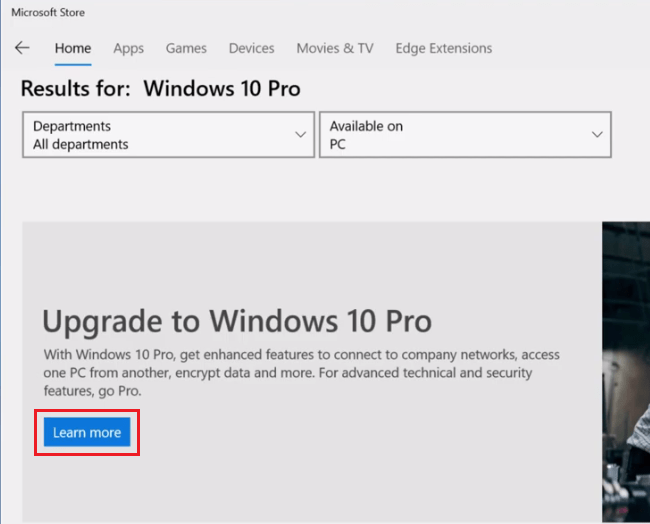
Task: Open the Available on PC dropdown
Action: tap(465, 135)
